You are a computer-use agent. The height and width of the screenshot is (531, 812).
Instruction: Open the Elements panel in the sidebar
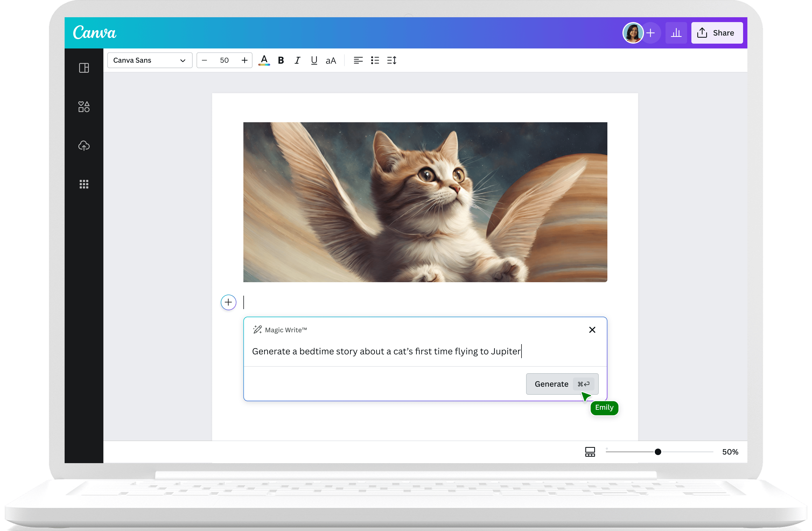click(x=83, y=106)
